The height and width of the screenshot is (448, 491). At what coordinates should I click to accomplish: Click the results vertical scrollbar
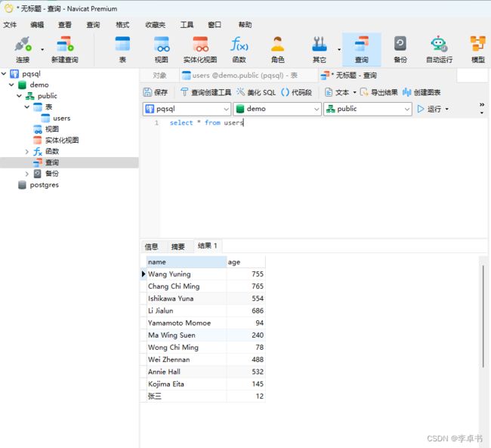[483, 317]
